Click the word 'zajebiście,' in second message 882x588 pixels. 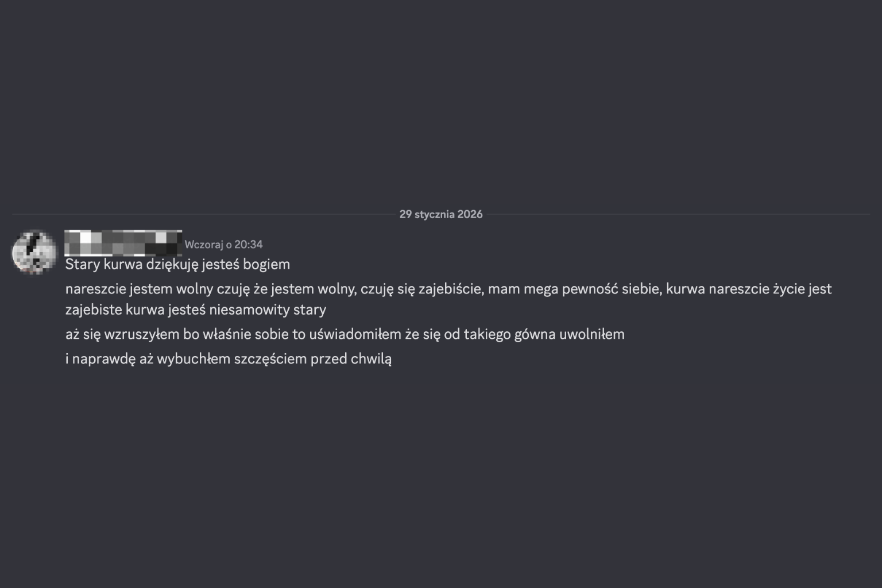pos(451,289)
